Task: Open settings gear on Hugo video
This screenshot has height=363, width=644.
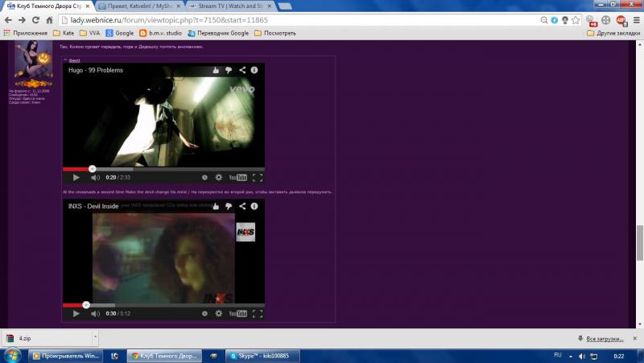Action: tap(218, 177)
